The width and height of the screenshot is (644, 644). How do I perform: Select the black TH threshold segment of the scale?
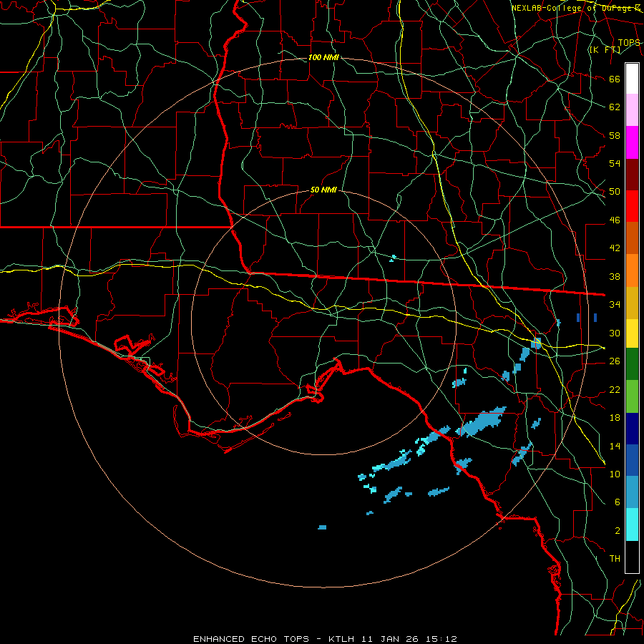coord(632,557)
